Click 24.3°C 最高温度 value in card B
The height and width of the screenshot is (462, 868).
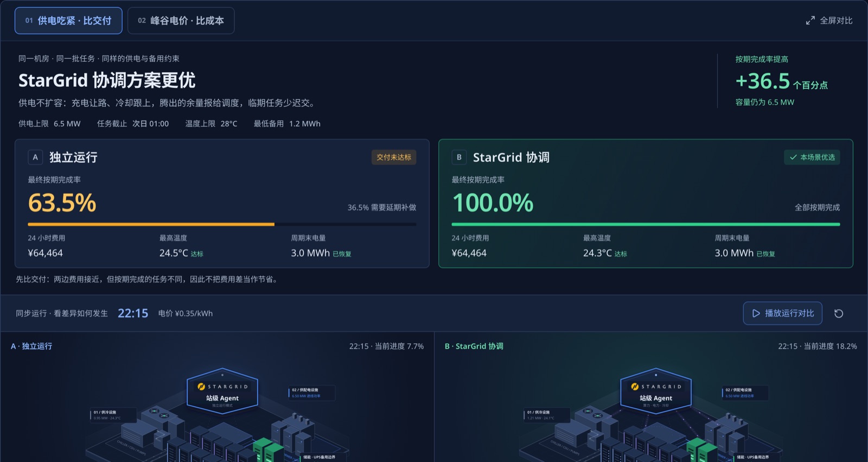tap(597, 253)
